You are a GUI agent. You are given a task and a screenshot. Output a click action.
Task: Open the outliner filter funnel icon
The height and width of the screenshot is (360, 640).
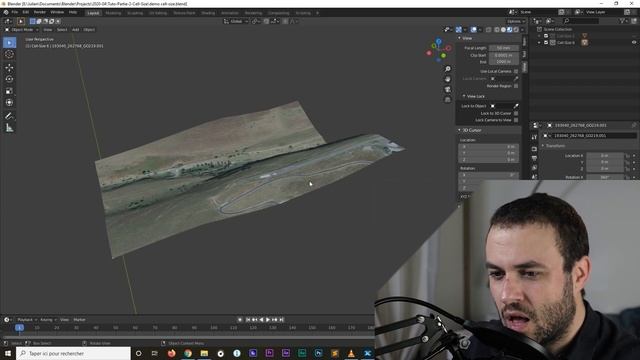point(622,21)
